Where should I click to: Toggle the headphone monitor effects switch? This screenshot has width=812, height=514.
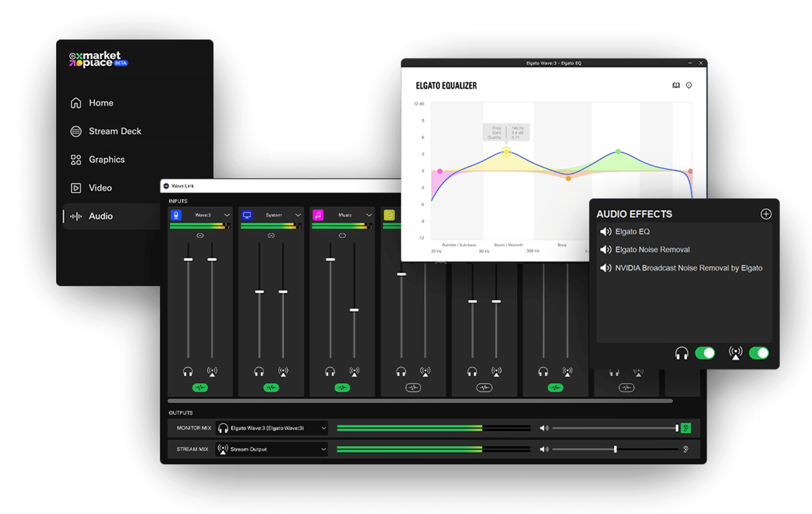click(x=705, y=353)
